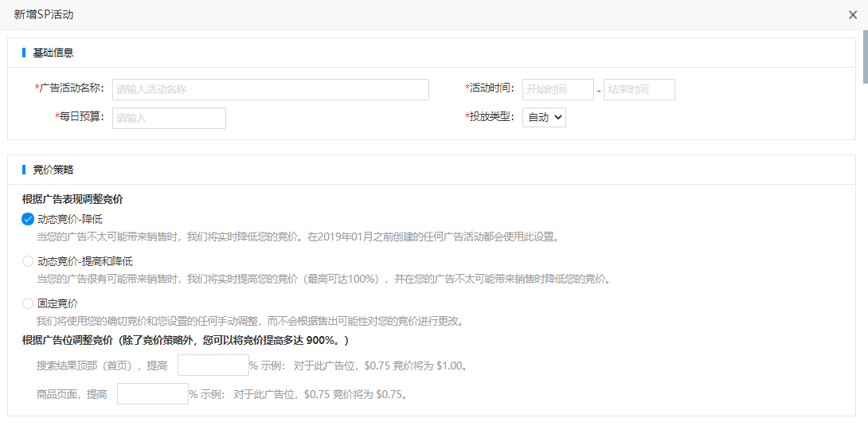Click the 搜索结果顶部（首页）percentage input
Image resolution: width=868 pixels, height=430 pixels.
coord(213,365)
